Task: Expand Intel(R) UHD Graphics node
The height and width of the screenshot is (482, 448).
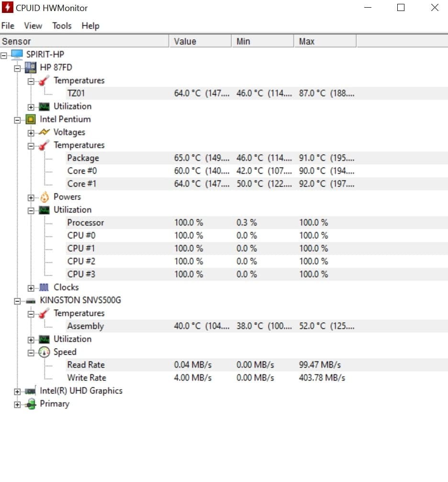Action: 17,392
